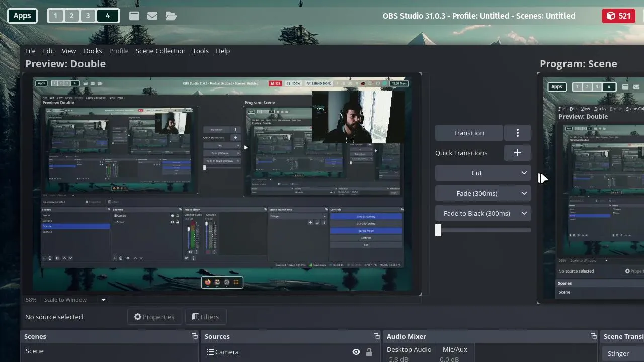Screen dimensions: 644x362
Task: Open the Stinger transition dropdown
Action: pos(623,353)
